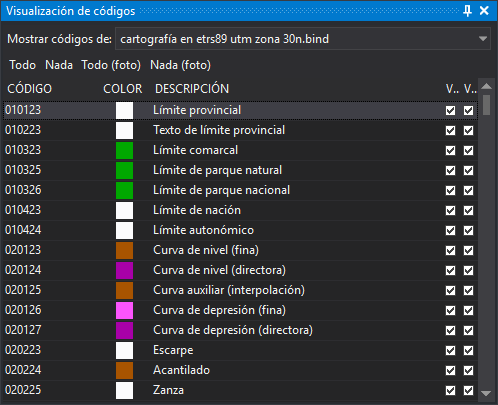Close the Visualización de códigos panel
The height and width of the screenshot is (405, 498).
[x=484, y=11]
